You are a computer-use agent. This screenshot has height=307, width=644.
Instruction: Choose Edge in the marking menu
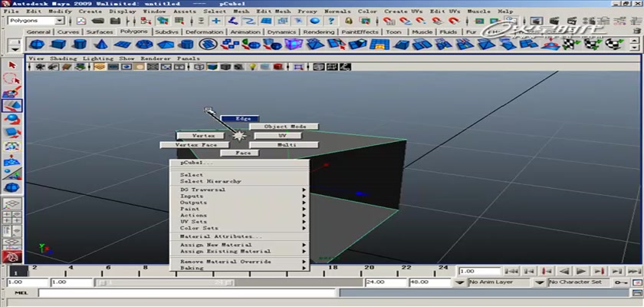242,118
